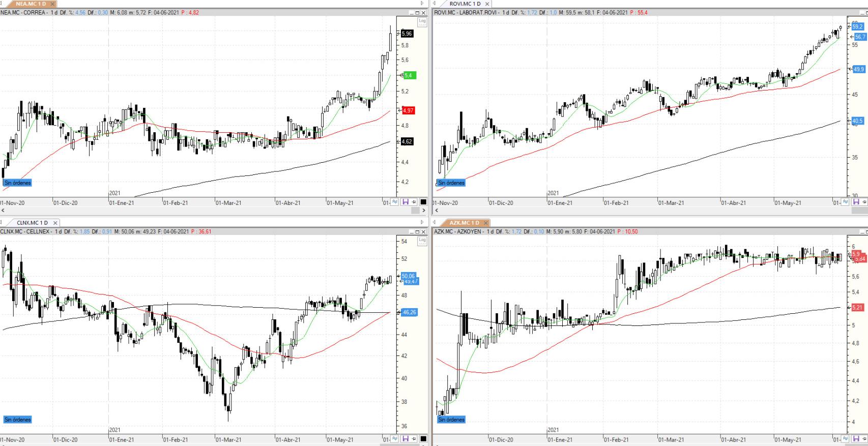
Task: Click the save icon in the ROVI.MC chart
Action: pyautogui.click(x=856, y=202)
